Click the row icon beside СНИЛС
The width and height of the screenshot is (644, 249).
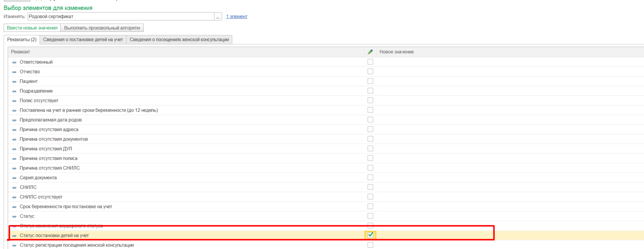pyautogui.click(x=14, y=188)
